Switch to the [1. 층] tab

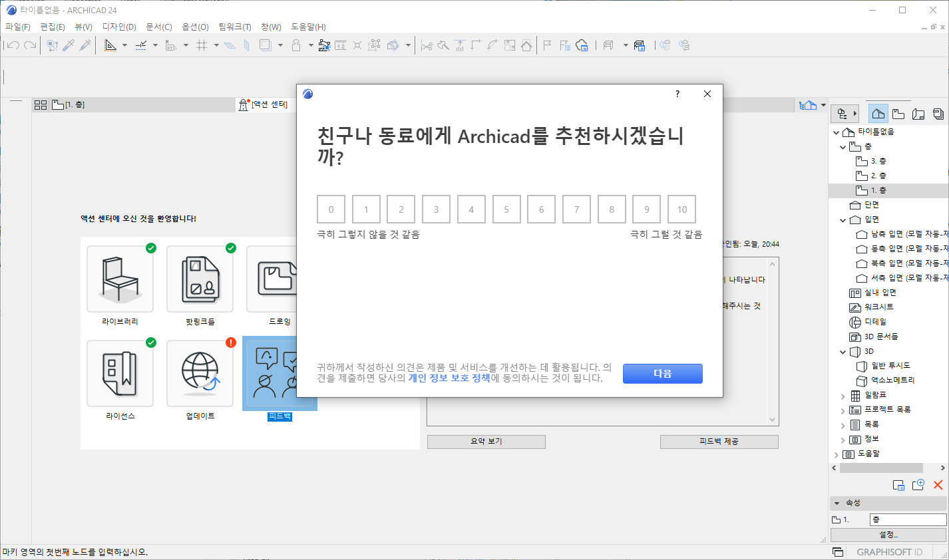(x=69, y=105)
